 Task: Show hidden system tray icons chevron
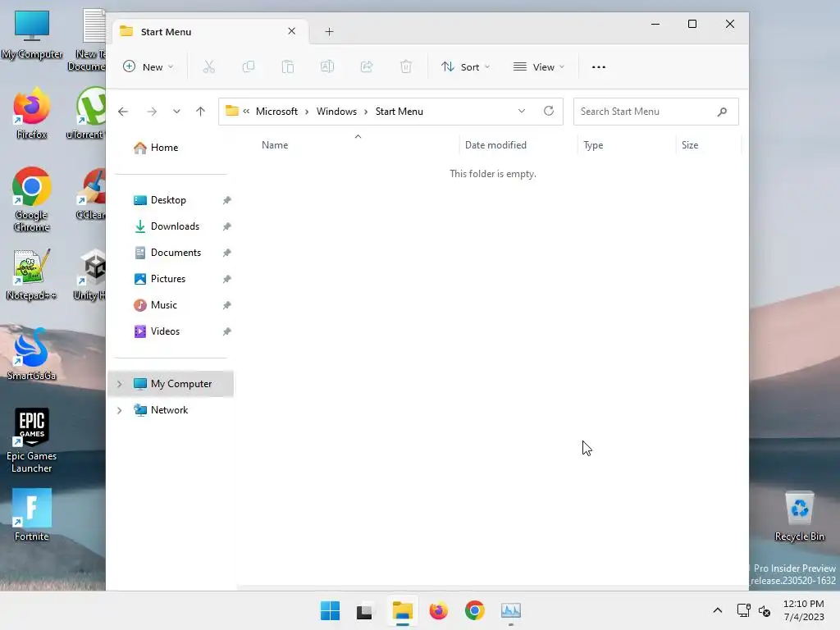click(x=718, y=610)
